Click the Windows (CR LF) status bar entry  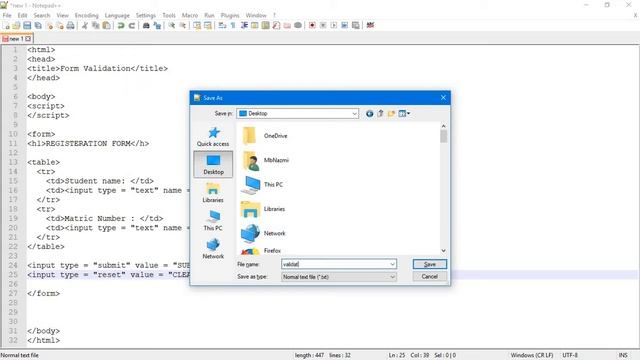click(531, 356)
